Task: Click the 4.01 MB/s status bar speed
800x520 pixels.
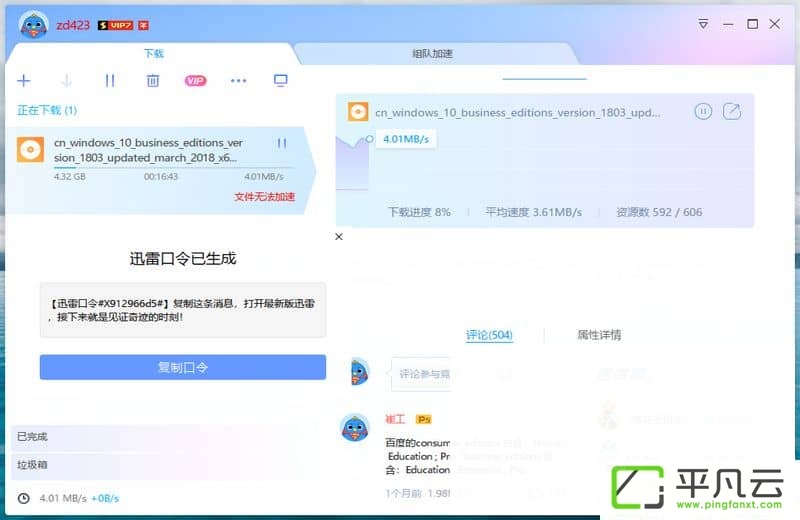Action: 63,499
